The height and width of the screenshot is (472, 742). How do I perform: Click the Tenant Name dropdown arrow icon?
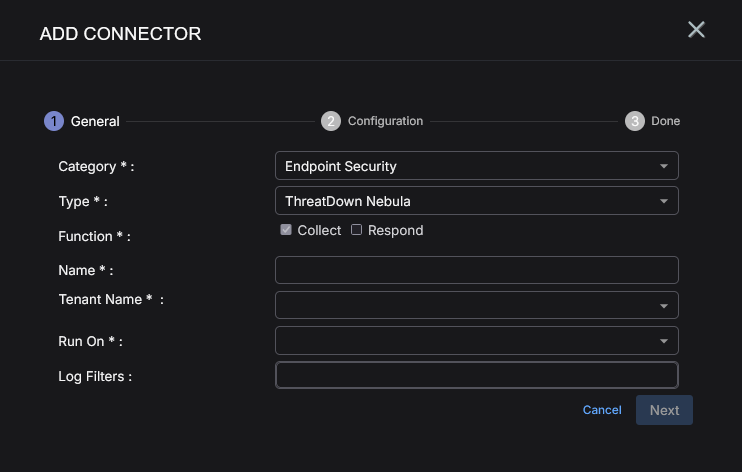pyautogui.click(x=663, y=306)
